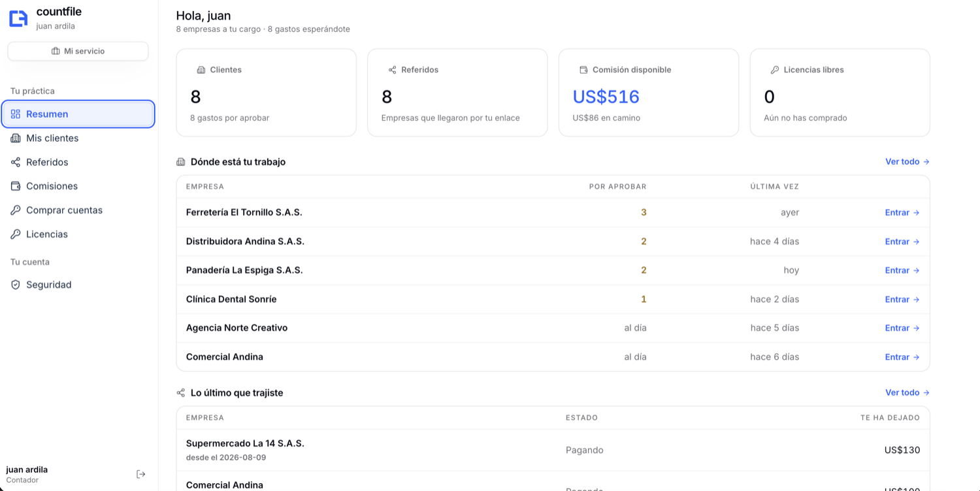
Task: Click Entrar for Ferretería El Tornillo S.A.S.
Action: [902, 213]
